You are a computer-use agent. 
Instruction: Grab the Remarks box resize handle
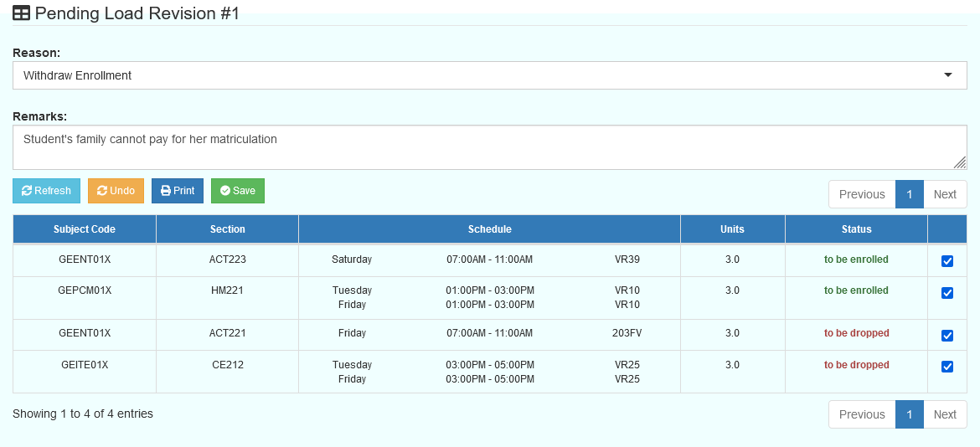tap(959, 162)
